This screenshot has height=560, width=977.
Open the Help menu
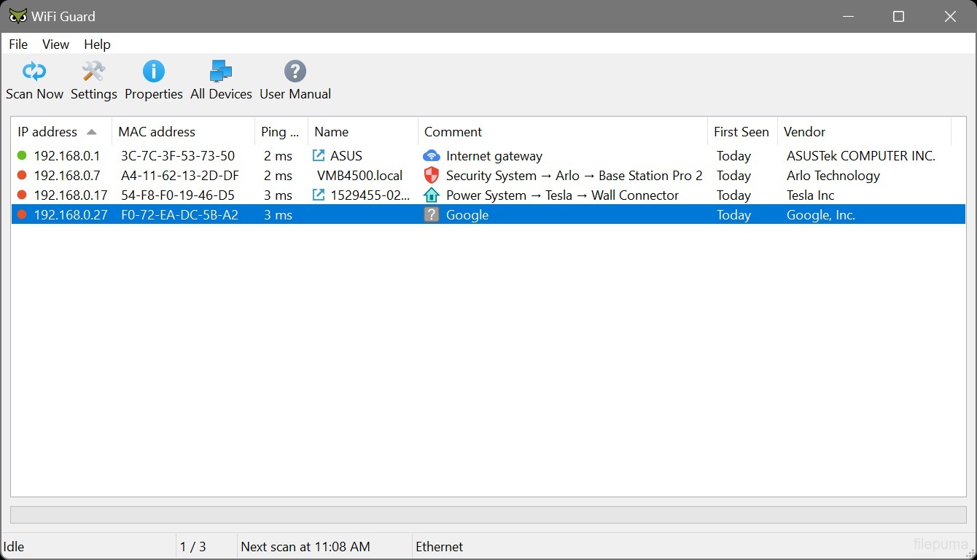(97, 44)
